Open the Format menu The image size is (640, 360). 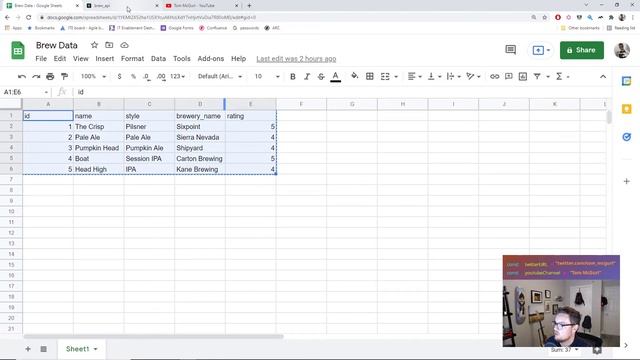tap(132, 59)
